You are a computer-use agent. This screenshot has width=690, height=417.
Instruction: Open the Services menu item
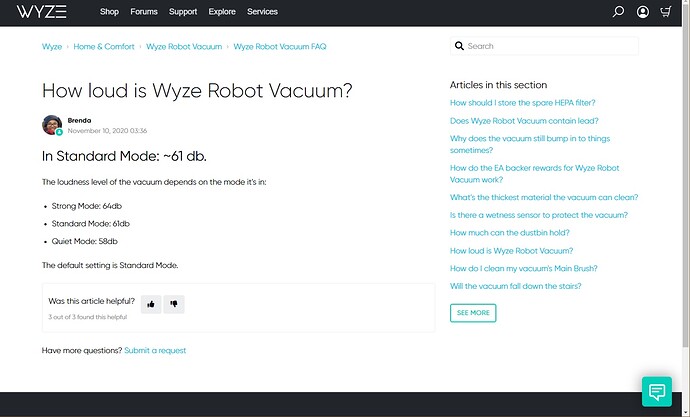[262, 12]
